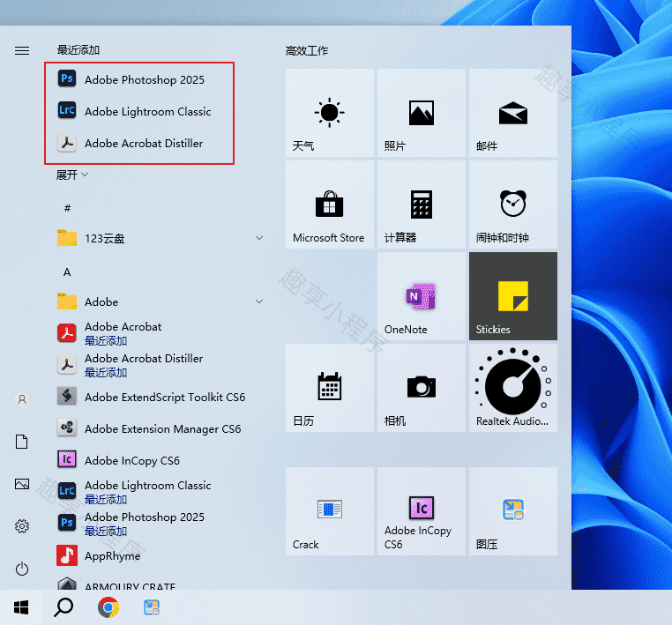Viewport: 672px width, 625px height.
Task: Launch Adobe Extension Manager CS6
Action: (x=160, y=428)
